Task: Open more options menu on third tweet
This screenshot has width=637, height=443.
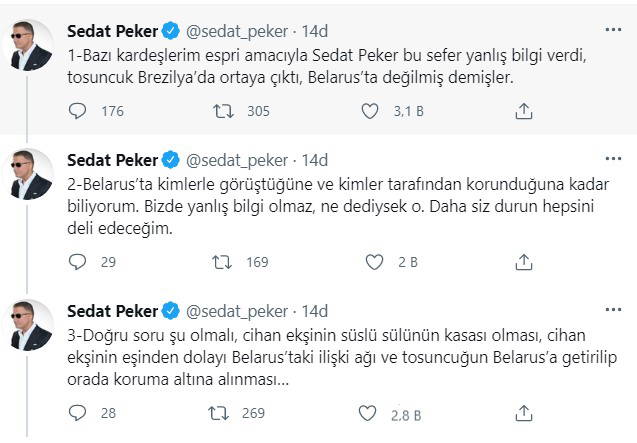Action: pyautogui.click(x=609, y=309)
